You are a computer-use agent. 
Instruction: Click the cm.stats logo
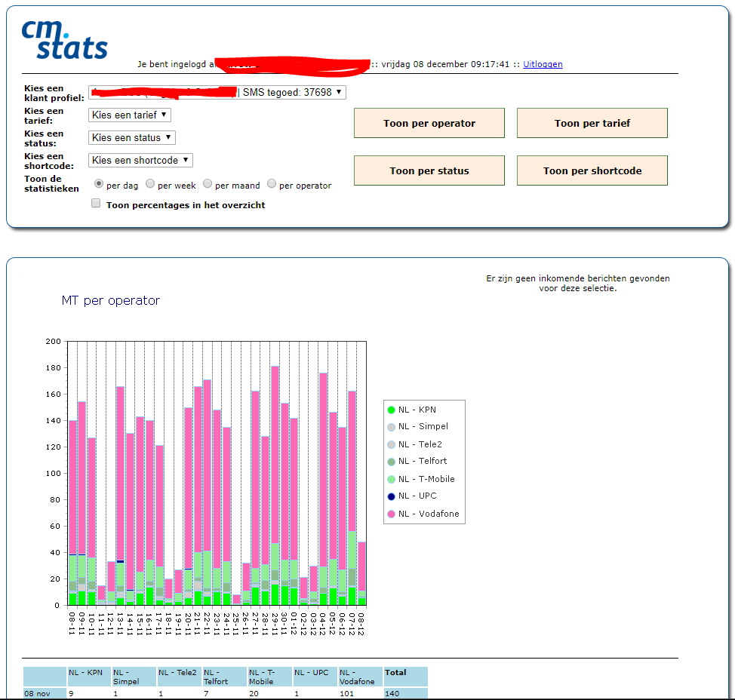64,39
